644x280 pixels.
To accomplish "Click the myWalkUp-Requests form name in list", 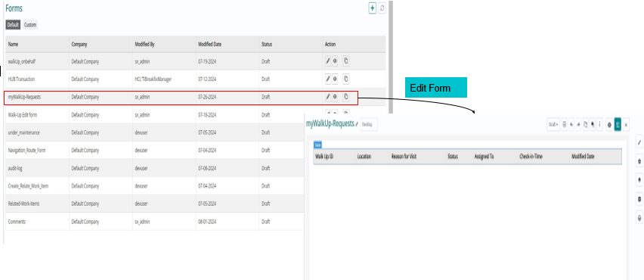I will coord(24,97).
